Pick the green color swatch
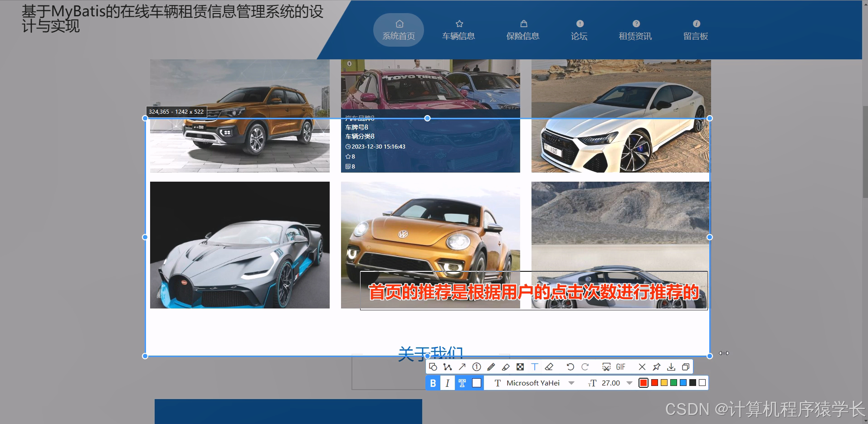868x424 pixels. (x=673, y=383)
